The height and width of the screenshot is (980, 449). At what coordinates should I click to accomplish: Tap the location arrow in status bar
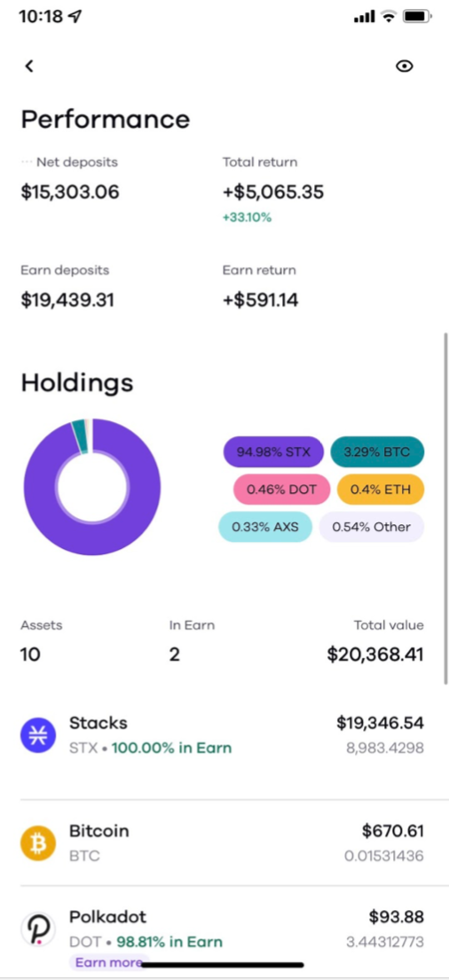click(x=75, y=17)
